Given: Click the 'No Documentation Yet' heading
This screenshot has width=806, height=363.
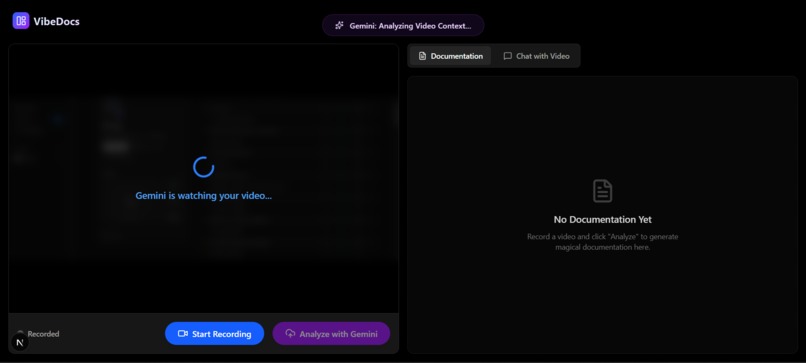Looking at the screenshot, I should [x=602, y=220].
